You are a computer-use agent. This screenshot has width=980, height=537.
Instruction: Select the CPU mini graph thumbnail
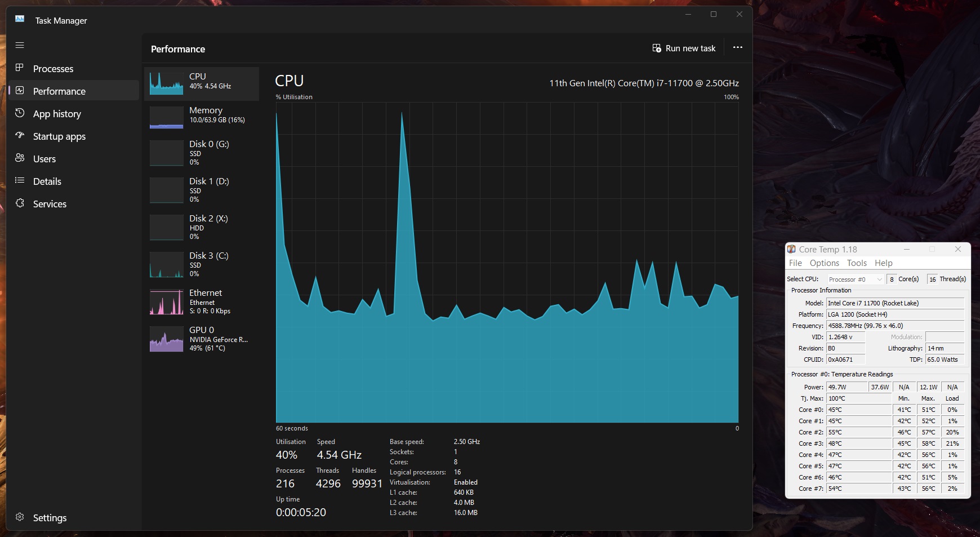167,83
